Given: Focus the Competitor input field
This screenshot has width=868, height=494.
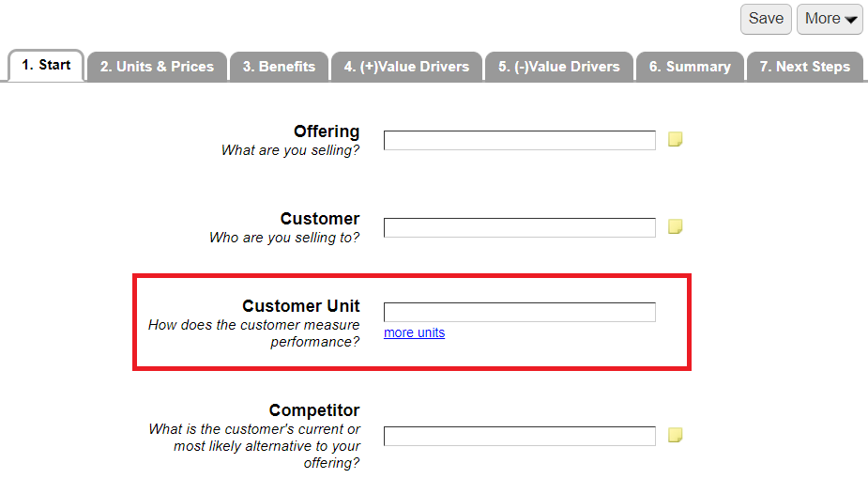Looking at the screenshot, I should tap(519, 436).
